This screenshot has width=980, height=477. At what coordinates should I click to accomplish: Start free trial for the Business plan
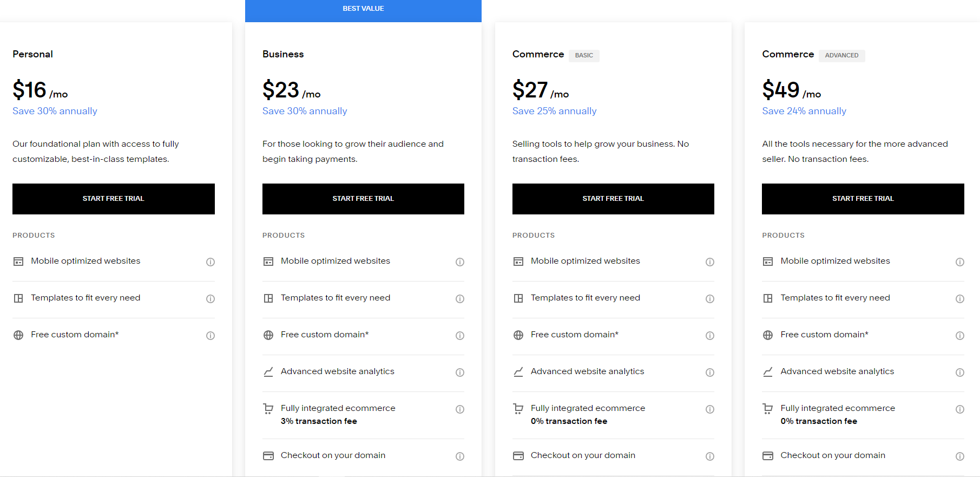tap(363, 199)
